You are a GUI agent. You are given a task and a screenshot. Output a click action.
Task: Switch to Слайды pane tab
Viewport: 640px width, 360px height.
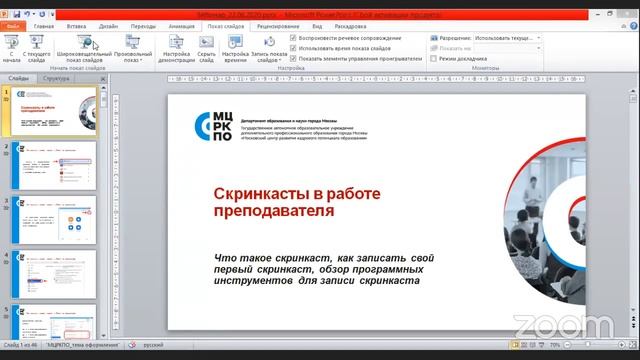(x=19, y=78)
